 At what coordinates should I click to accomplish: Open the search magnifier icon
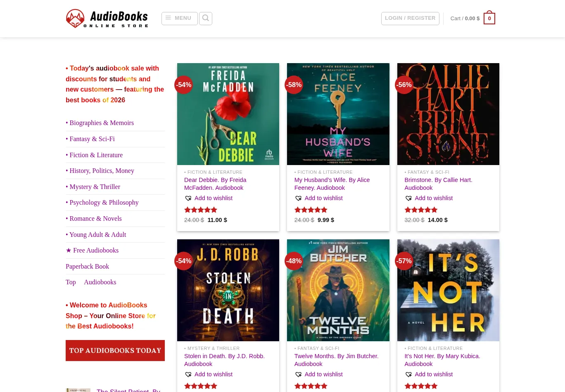pyautogui.click(x=206, y=18)
